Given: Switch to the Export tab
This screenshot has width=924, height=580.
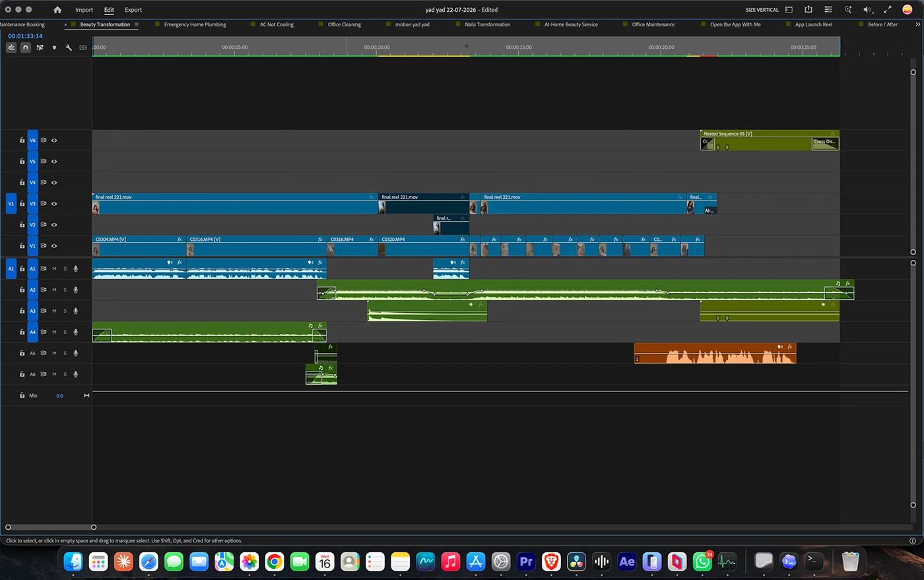Looking at the screenshot, I should [x=133, y=10].
